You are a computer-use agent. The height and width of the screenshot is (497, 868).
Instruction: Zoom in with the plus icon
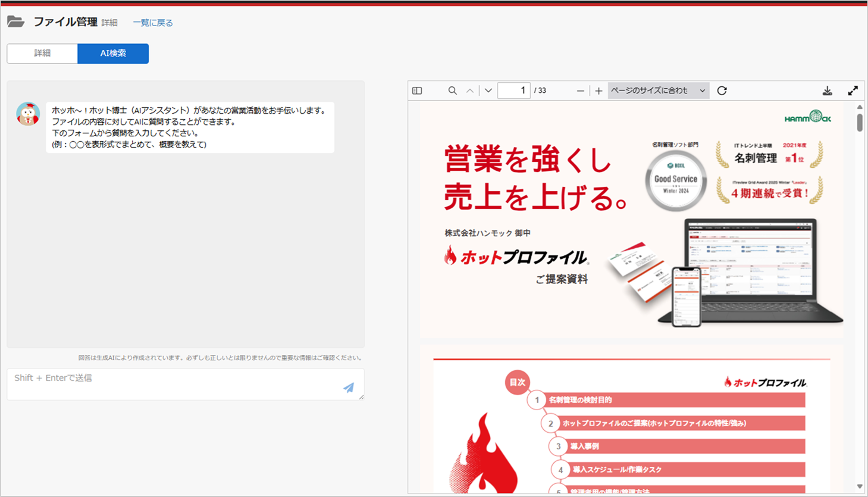(598, 90)
